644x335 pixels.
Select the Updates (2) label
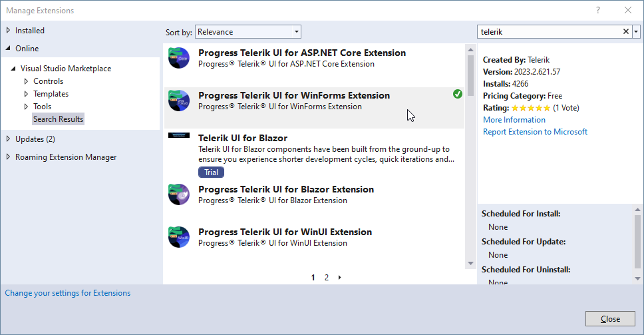tap(35, 139)
